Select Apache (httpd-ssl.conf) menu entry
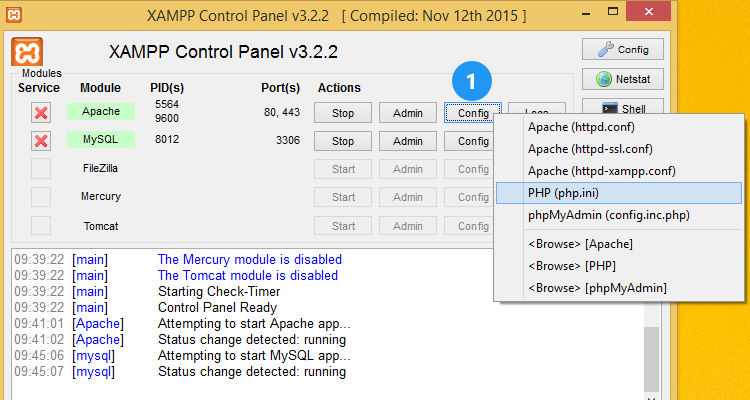Screen dimensions: 750x400 618,149
